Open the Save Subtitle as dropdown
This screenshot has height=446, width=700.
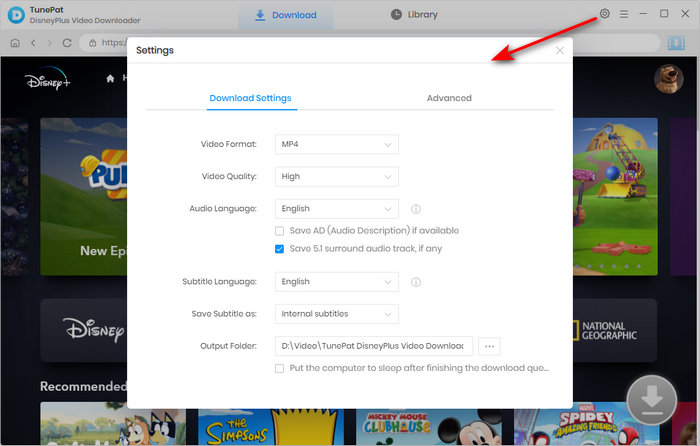click(x=337, y=314)
